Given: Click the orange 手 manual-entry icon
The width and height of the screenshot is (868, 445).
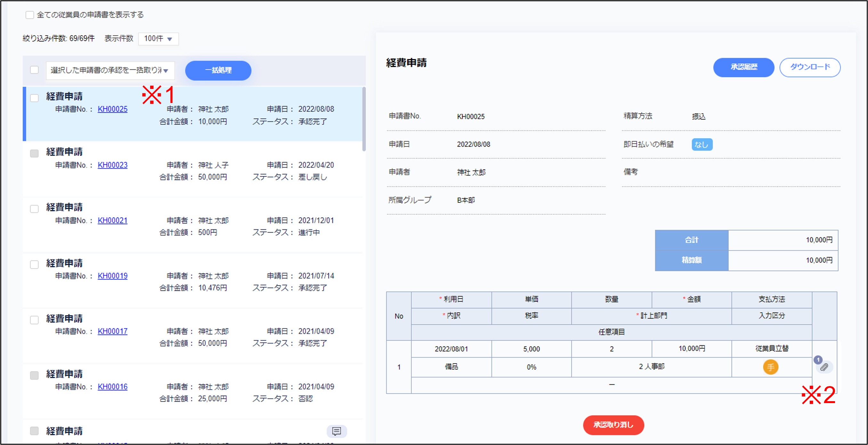Looking at the screenshot, I should (771, 367).
